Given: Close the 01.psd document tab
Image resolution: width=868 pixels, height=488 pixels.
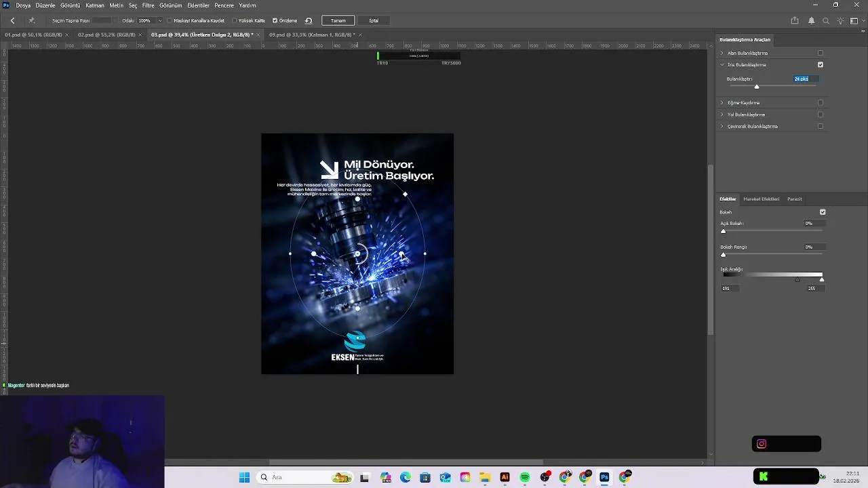Looking at the screenshot, I should (x=68, y=35).
